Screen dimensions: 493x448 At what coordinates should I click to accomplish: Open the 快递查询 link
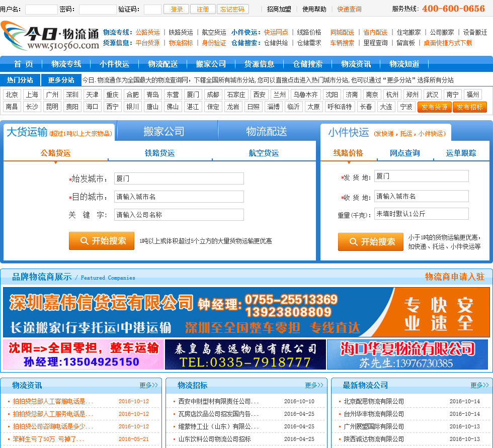(349, 10)
